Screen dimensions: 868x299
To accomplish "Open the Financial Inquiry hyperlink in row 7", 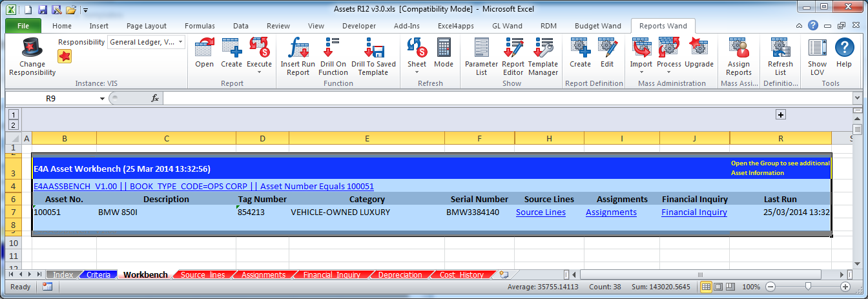I will (x=694, y=212).
